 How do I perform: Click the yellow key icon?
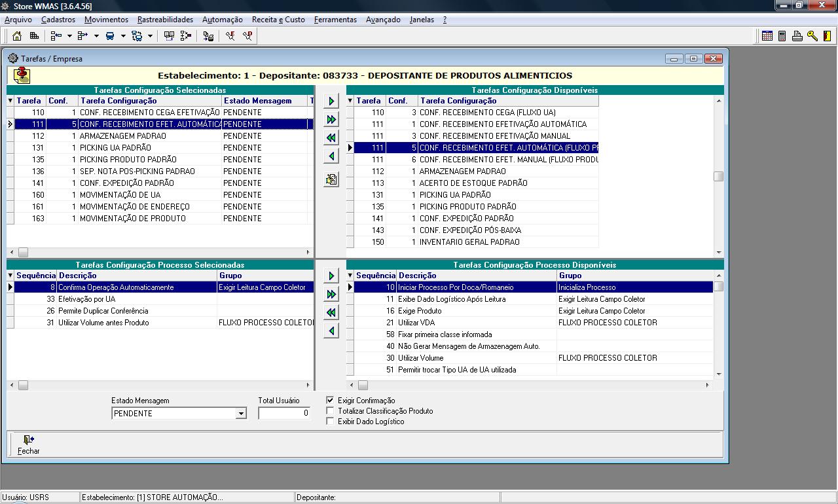point(812,36)
